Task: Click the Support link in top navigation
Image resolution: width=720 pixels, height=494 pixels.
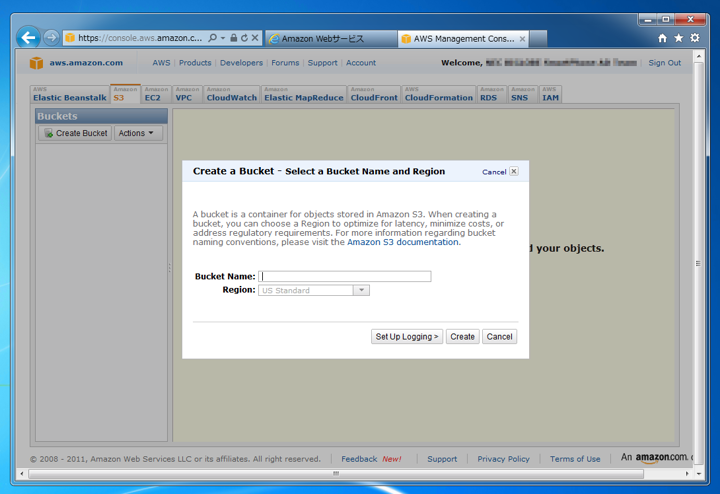Action: (x=322, y=63)
